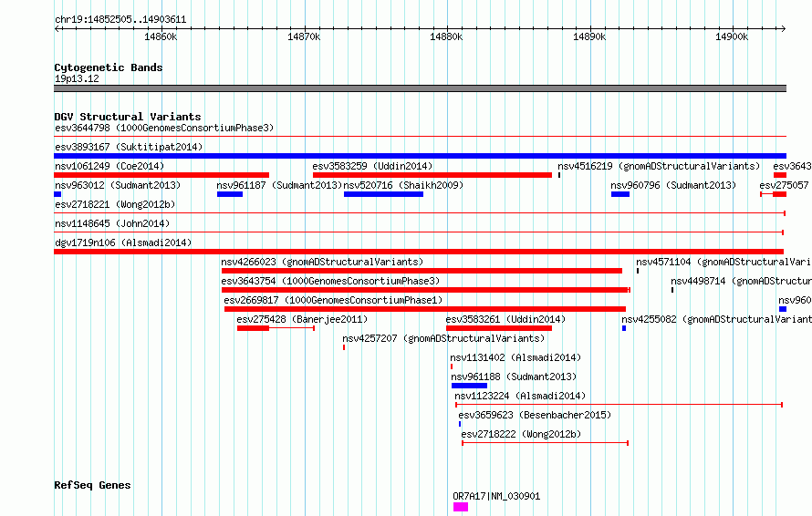The image size is (812, 516).
Task: Click the blue bar under nsv520716
Action: (384, 194)
